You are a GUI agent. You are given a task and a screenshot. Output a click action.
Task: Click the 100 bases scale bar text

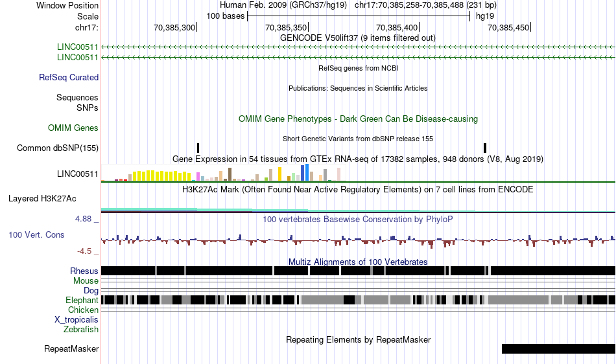pos(226,16)
